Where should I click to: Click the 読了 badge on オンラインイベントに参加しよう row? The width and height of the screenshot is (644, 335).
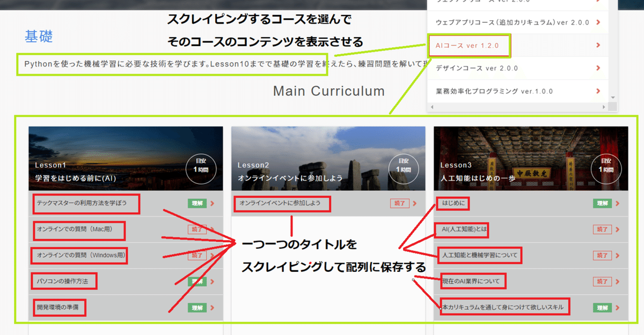click(x=399, y=204)
